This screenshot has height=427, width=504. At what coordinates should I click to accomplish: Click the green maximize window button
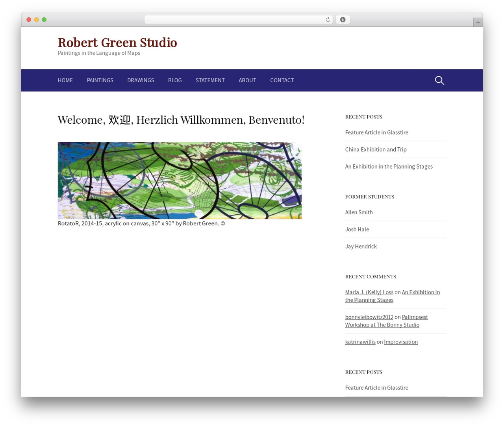click(x=44, y=20)
